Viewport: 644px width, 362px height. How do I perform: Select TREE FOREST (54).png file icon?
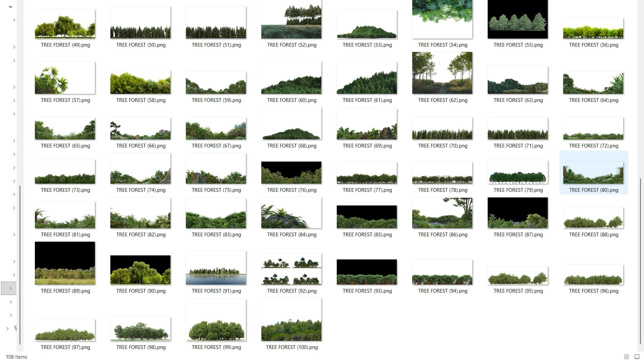(442, 19)
